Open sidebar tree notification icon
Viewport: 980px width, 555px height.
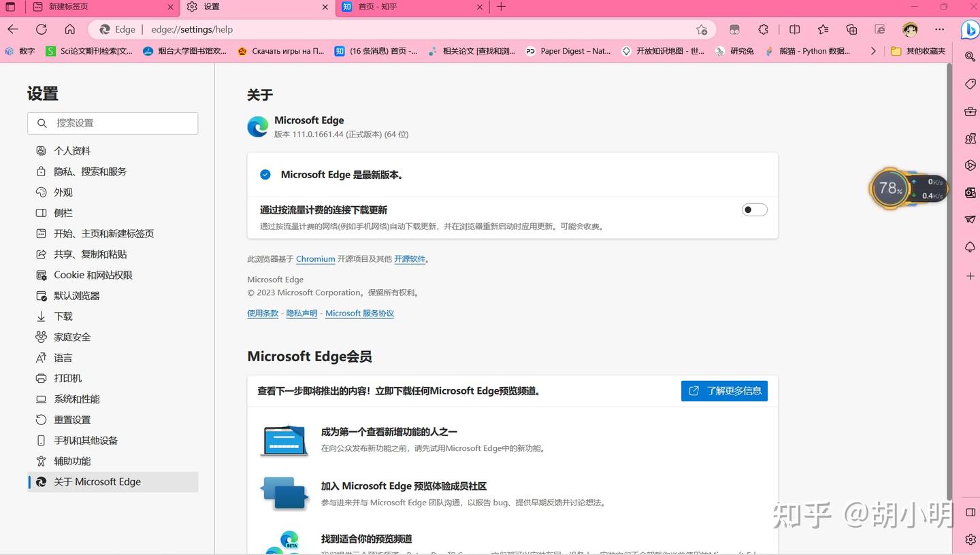(970, 247)
